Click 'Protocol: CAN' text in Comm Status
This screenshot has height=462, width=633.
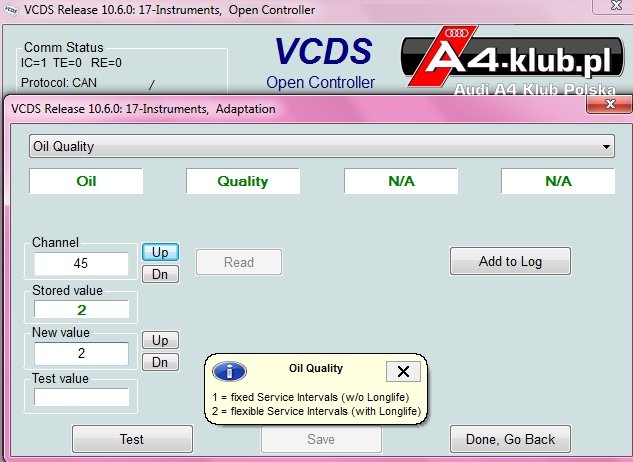tap(59, 83)
